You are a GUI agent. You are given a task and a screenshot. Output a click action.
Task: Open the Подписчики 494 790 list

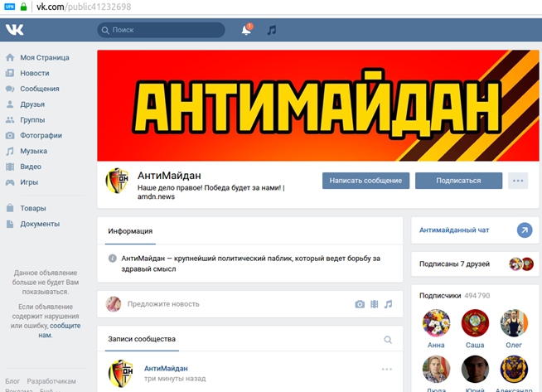pyautogui.click(x=454, y=296)
